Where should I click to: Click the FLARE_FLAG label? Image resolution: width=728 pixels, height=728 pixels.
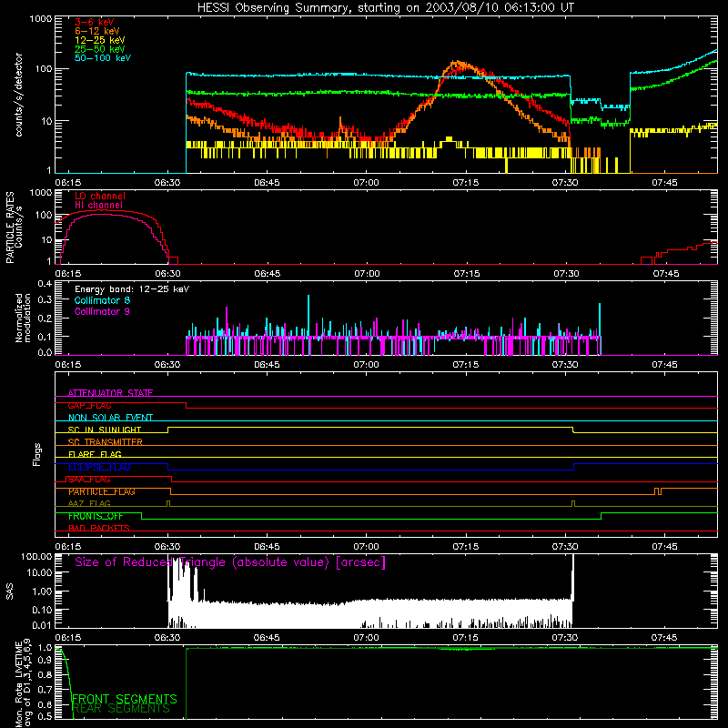[x=95, y=454]
